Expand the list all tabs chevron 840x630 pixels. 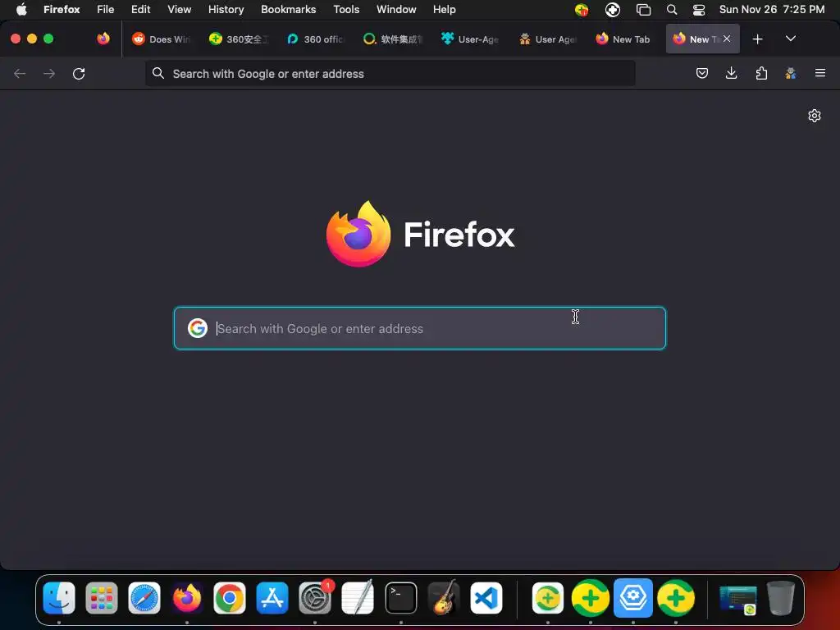click(790, 39)
